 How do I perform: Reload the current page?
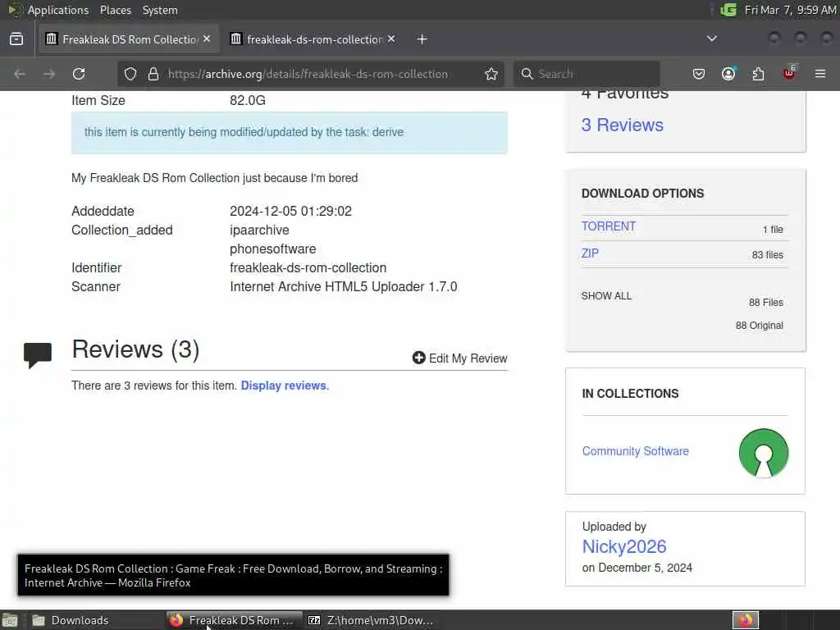[79, 74]
